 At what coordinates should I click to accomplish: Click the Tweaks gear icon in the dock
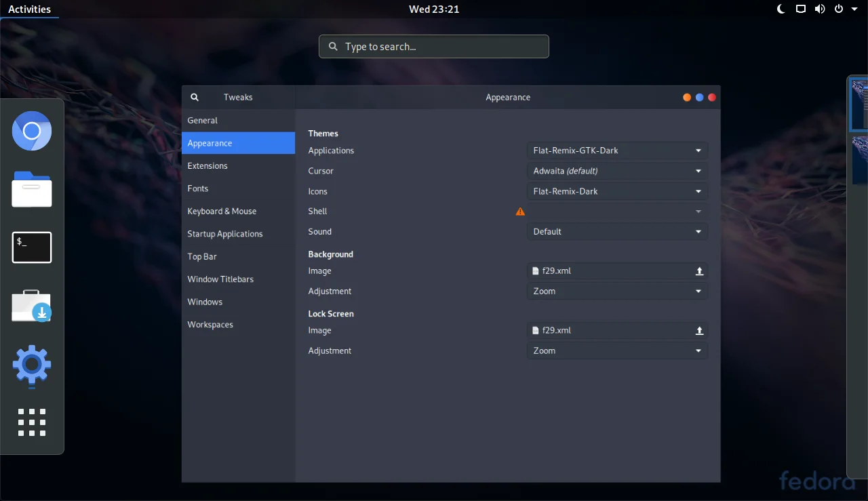click(32, 366)
